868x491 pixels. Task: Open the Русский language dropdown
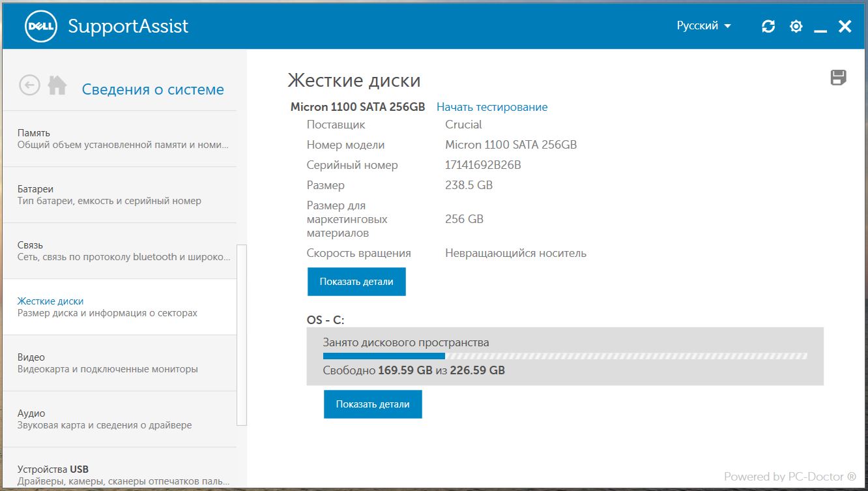[704, 26]
